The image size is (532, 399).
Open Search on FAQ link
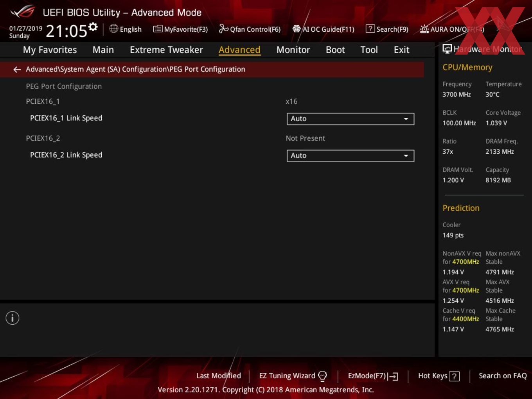point(503,376)
